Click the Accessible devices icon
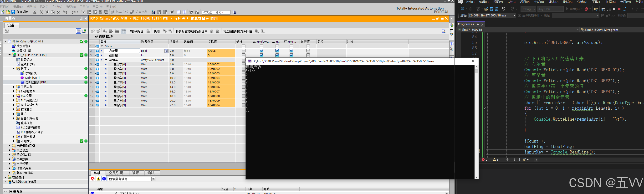Image resolution: width=644 pixels, height=194 pixels. click(153, 12)
